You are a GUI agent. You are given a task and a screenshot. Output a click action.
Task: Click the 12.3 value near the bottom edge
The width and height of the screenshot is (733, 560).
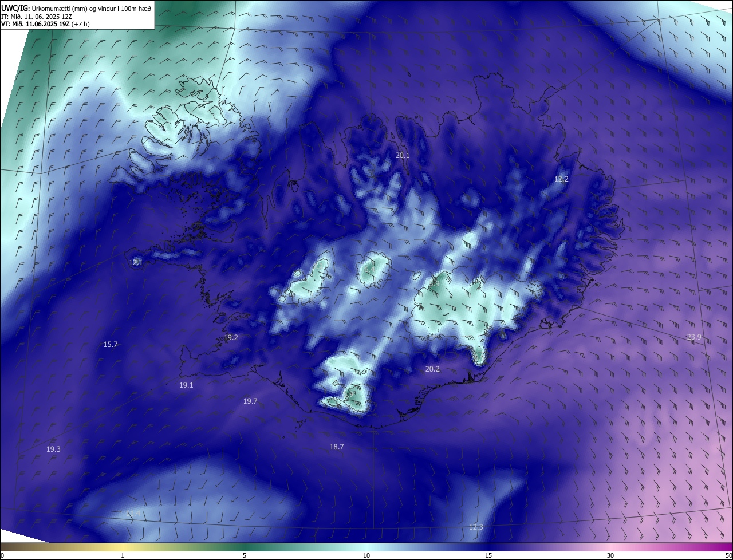tap(476, 527)
